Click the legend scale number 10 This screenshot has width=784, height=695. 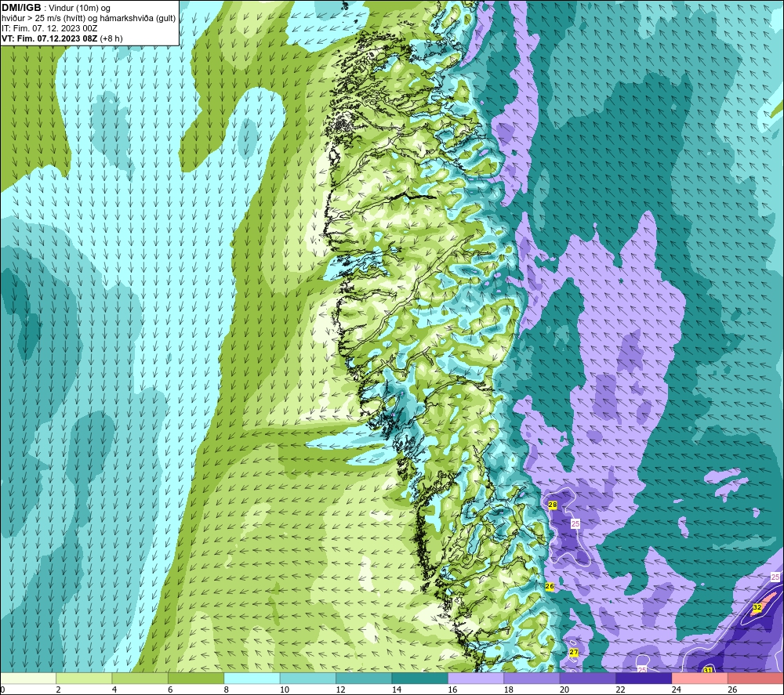(285, 690)
